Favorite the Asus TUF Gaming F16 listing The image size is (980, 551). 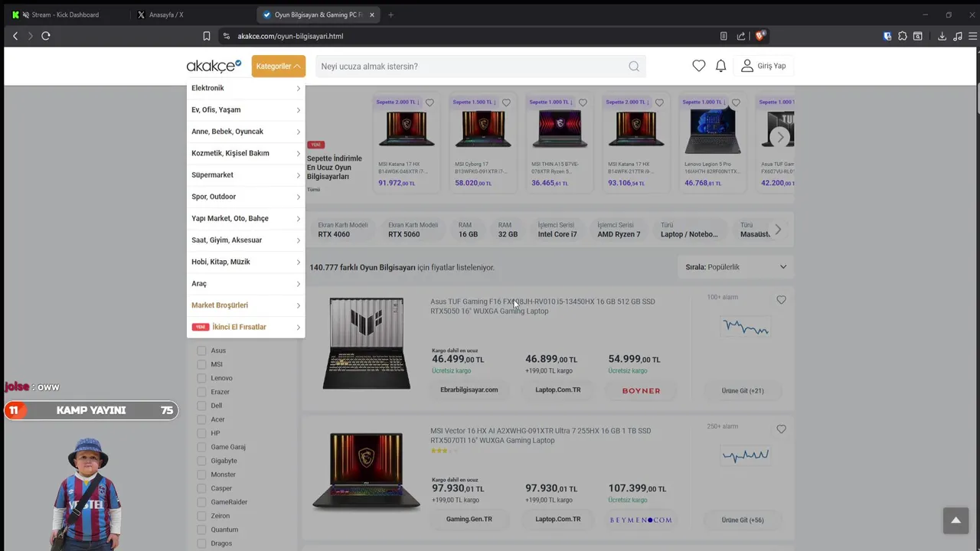click(781, 300)
